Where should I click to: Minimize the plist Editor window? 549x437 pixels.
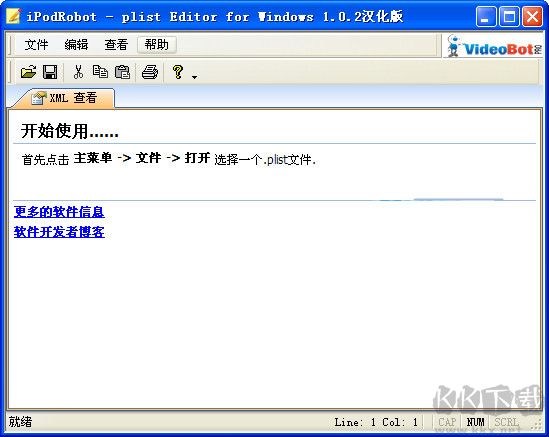point(486,16)
